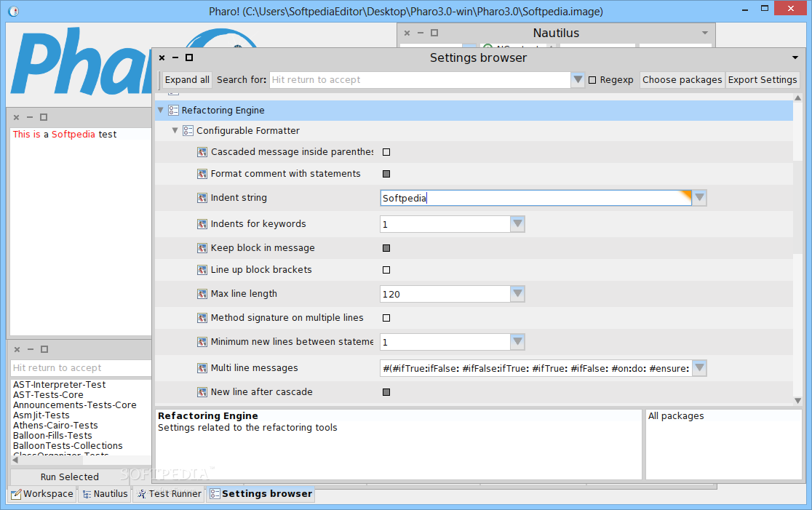The width and height of the screenshot is (812, 510).
Task: Enable the Regexp search checkbox
Action: (x=592, y=80)
